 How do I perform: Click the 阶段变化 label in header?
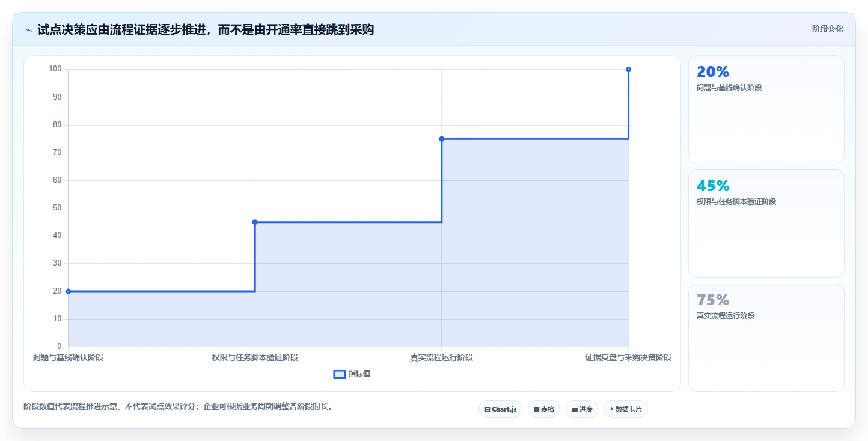(827, 29)
